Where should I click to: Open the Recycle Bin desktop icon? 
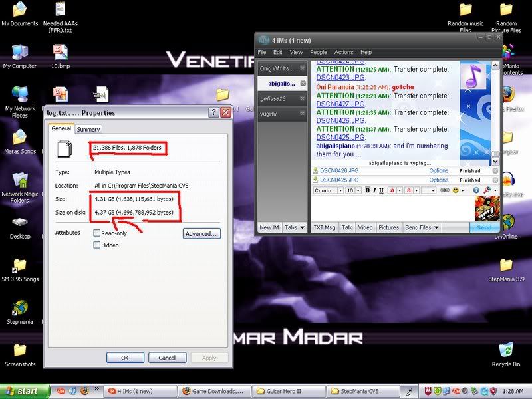point(506,350)
